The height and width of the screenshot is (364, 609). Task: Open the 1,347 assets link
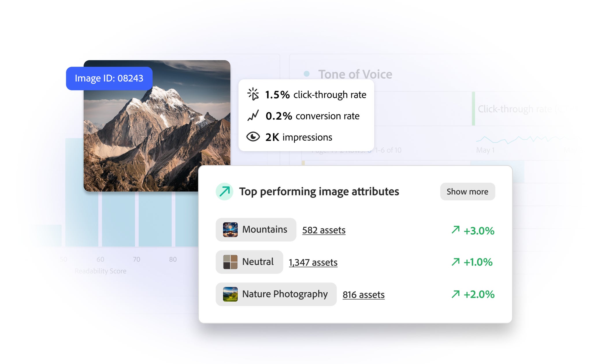point(313,262)
